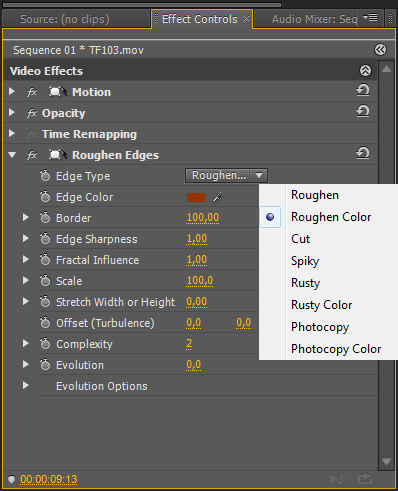Reset the Roughen Edges effect
Image resolution: width=398 pixels, height=491 pixels.
click(363, 153)
